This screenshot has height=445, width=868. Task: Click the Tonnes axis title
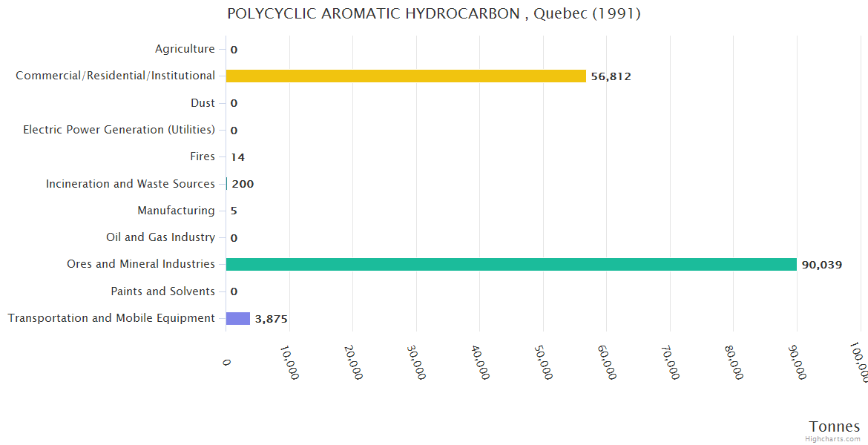click(x=834, y=426)
